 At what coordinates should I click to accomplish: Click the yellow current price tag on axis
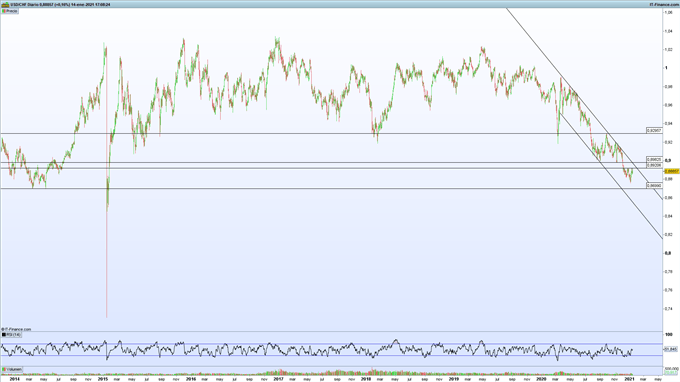(671, 171)
